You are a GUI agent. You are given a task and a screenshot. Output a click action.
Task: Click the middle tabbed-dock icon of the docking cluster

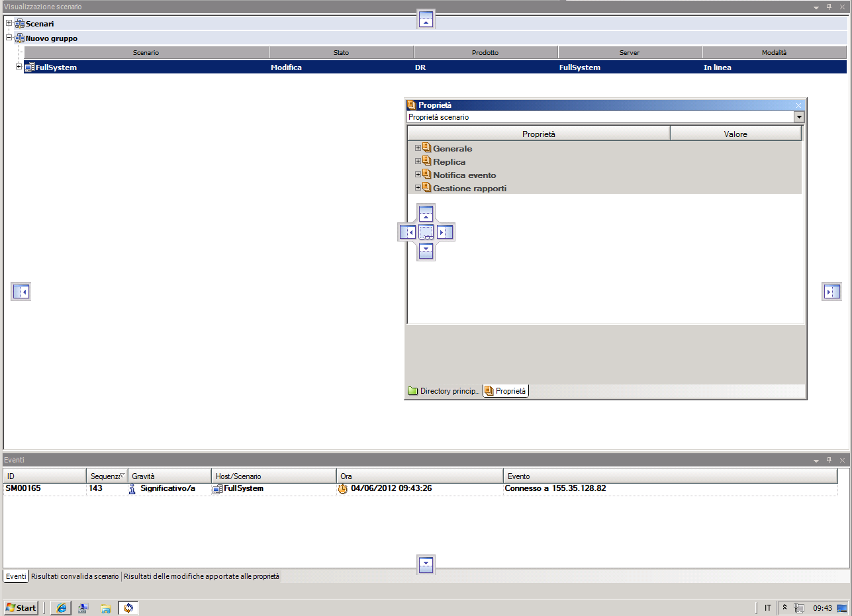tap(426, 232)
